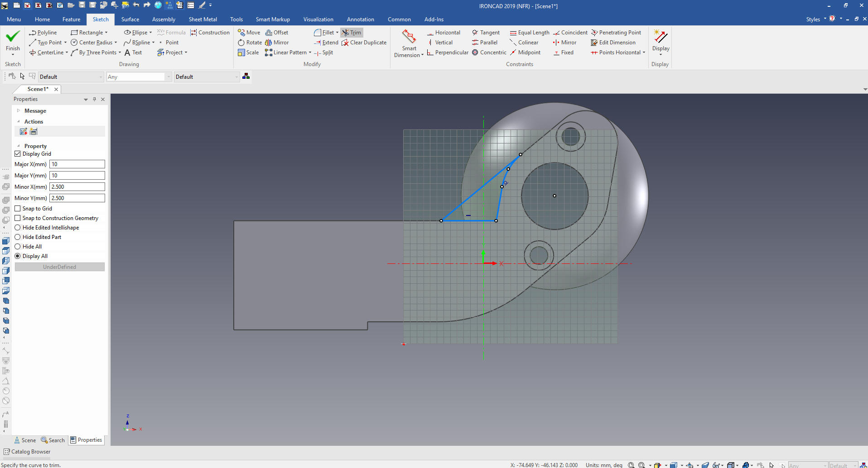Select the Offset tool
868x468 pixels.
coord(277,33)
